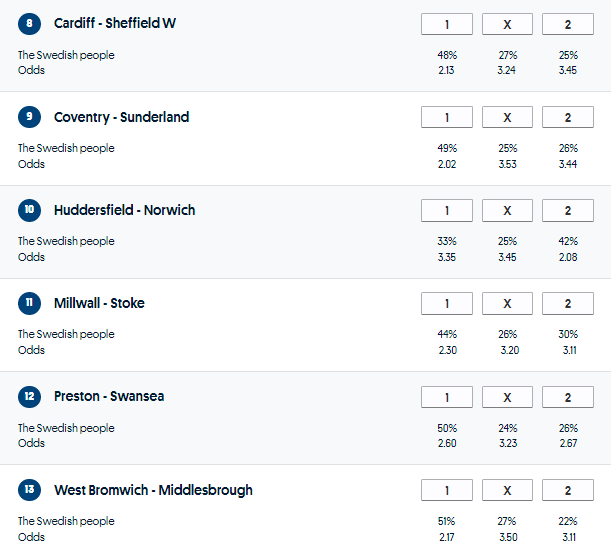The width and height of the screenshot is (611, 557).
Task: Open the Preston - Swansea match title
Action: tap(109, 397)
